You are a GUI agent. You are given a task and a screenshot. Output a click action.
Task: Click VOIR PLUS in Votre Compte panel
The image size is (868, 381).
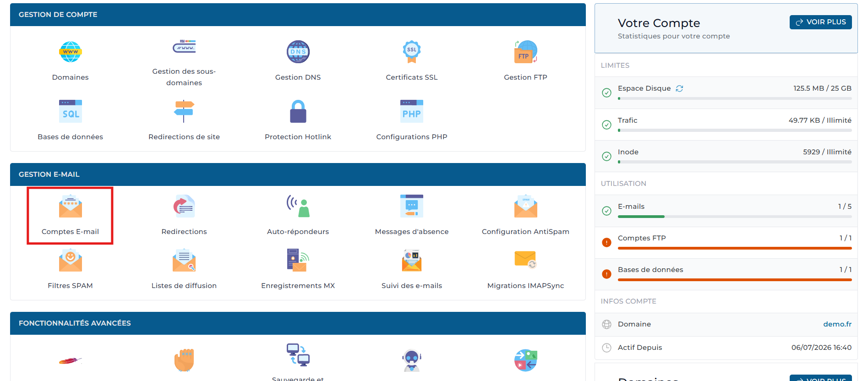coord(820,22)
